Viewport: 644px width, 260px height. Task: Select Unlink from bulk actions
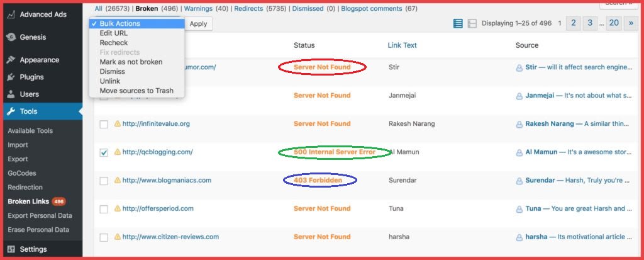tap(136, 81)
